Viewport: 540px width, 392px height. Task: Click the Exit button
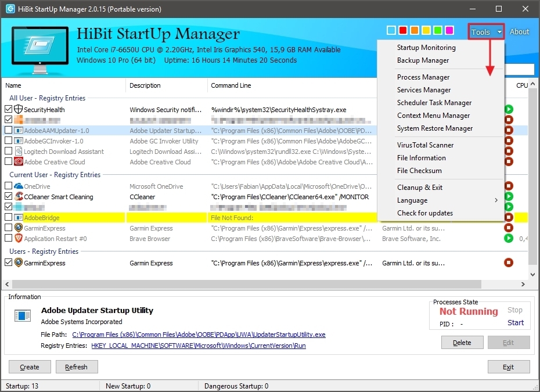point(509,367)
